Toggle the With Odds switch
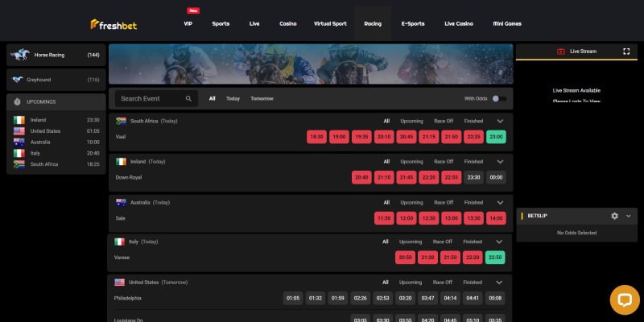 tap(499, 99)
